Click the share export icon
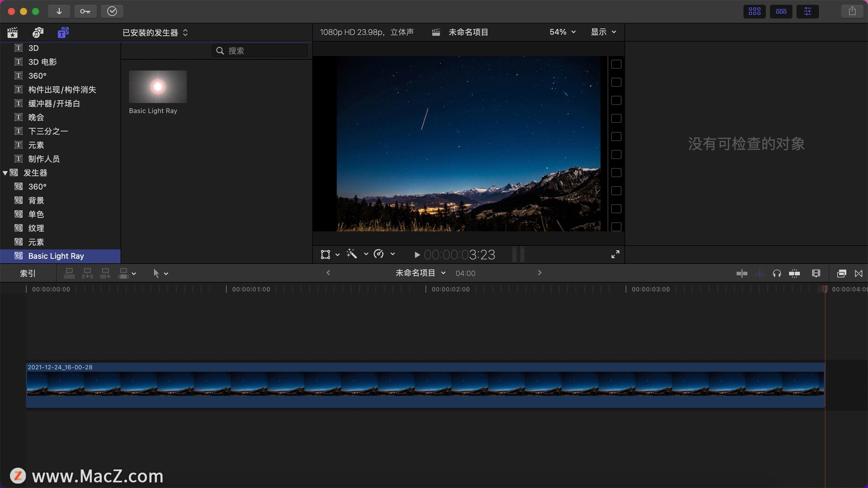 (852, 11)
